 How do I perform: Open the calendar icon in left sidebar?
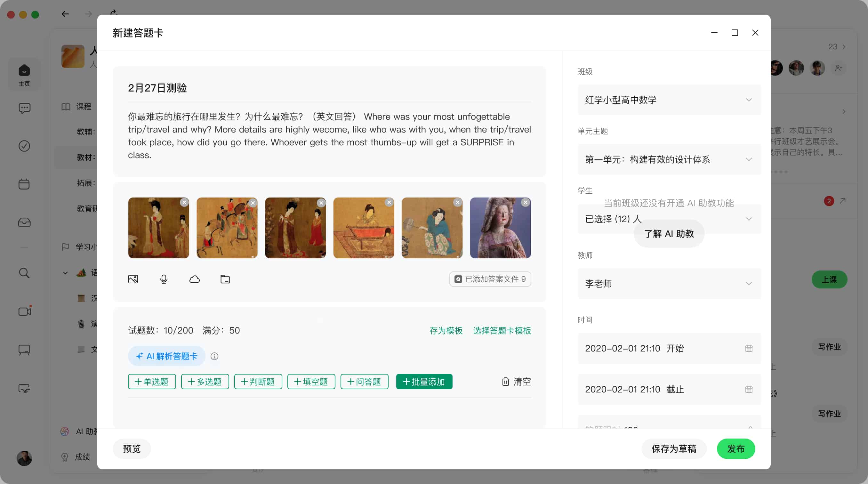pyautogui.click(x=24, y=184)
